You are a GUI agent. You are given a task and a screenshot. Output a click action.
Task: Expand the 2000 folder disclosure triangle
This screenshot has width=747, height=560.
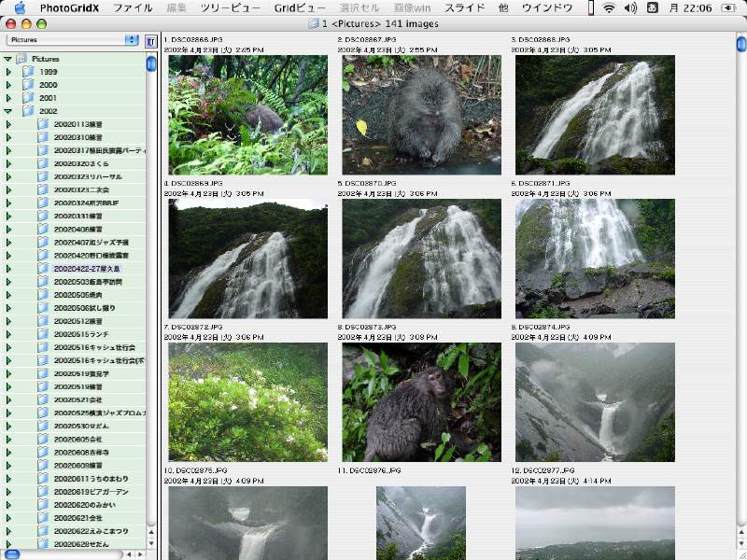click(x=8, y=85)
